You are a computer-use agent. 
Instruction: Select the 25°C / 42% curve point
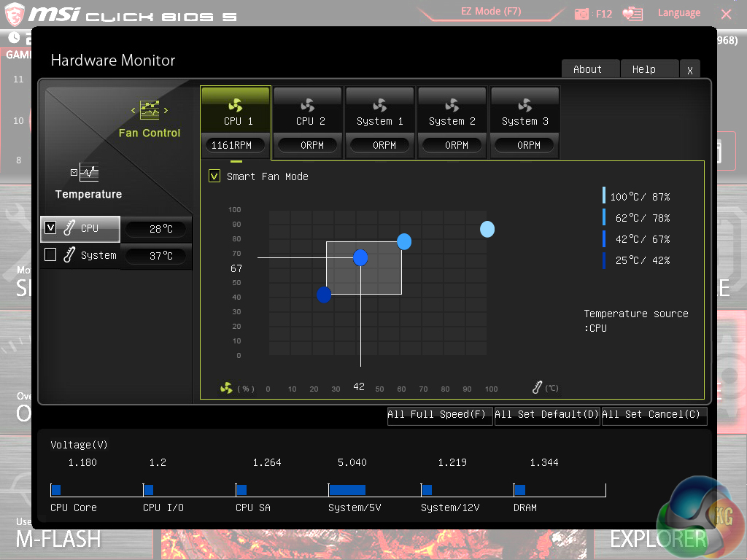coord(324,295)
